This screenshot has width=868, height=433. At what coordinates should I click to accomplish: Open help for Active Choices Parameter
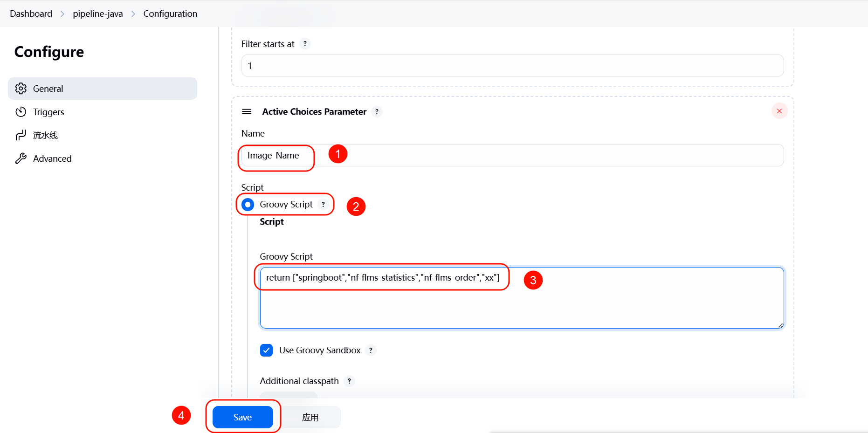click(377, 112)
